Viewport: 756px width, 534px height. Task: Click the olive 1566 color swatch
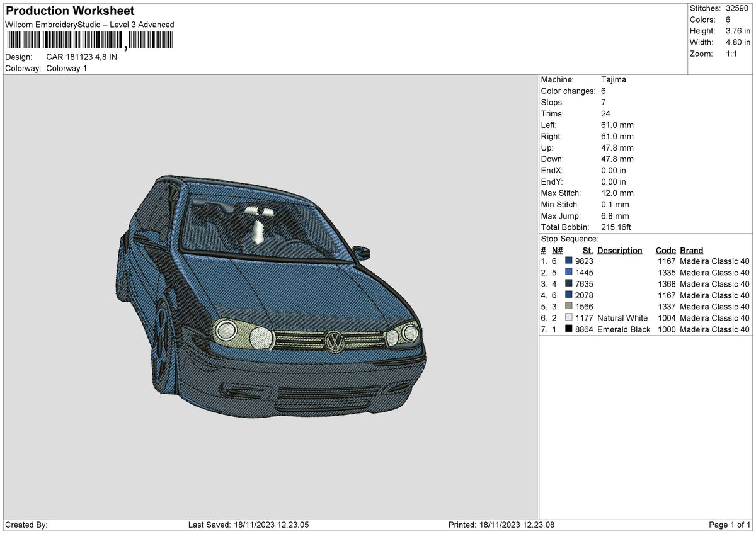point(569,307)
